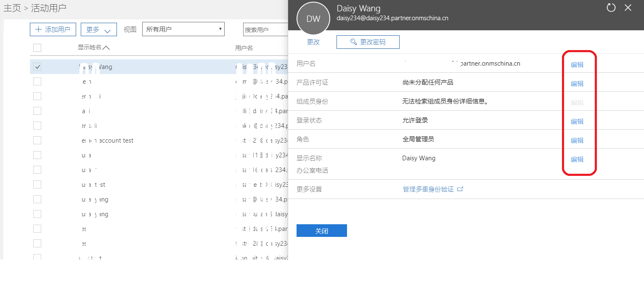Edit the 登录状态 setting
The width and height of the screenshot is (644, 284).
pyautogui.click(x=577, y=121)
